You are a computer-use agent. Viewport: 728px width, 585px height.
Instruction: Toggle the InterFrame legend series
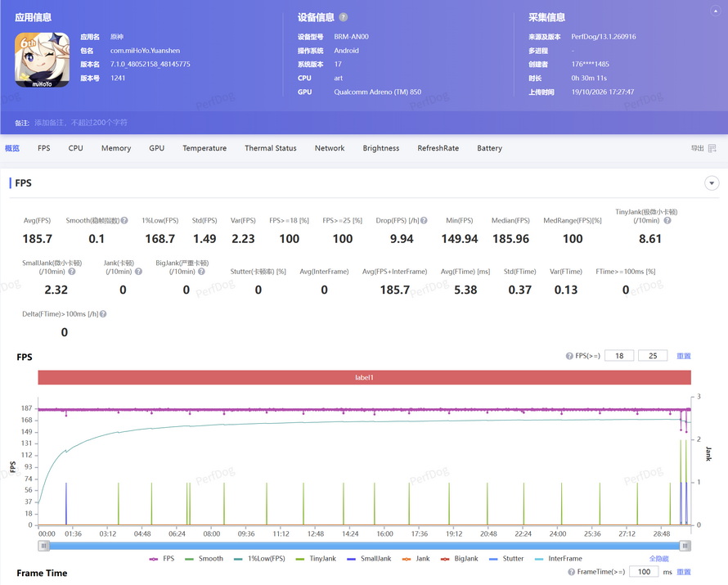pos(558,559)
